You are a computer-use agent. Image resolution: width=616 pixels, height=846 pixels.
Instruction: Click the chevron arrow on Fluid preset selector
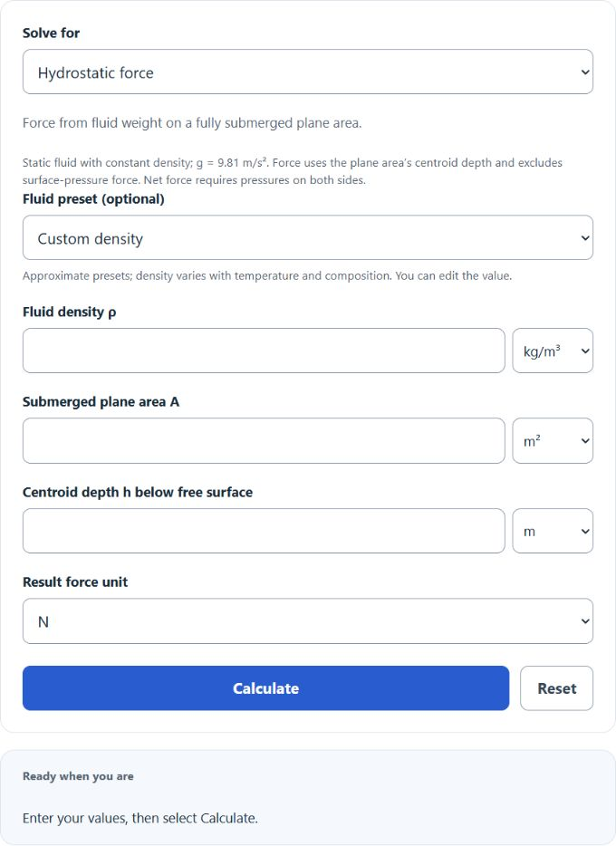585,238
